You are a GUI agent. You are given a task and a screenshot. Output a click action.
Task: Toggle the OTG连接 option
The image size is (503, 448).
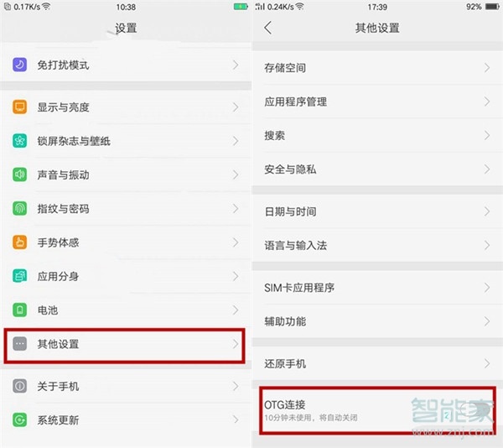coord(377,410)
